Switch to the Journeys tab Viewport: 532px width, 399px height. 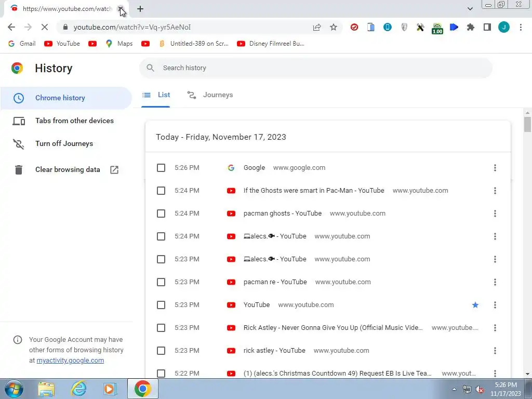point(210,95)
